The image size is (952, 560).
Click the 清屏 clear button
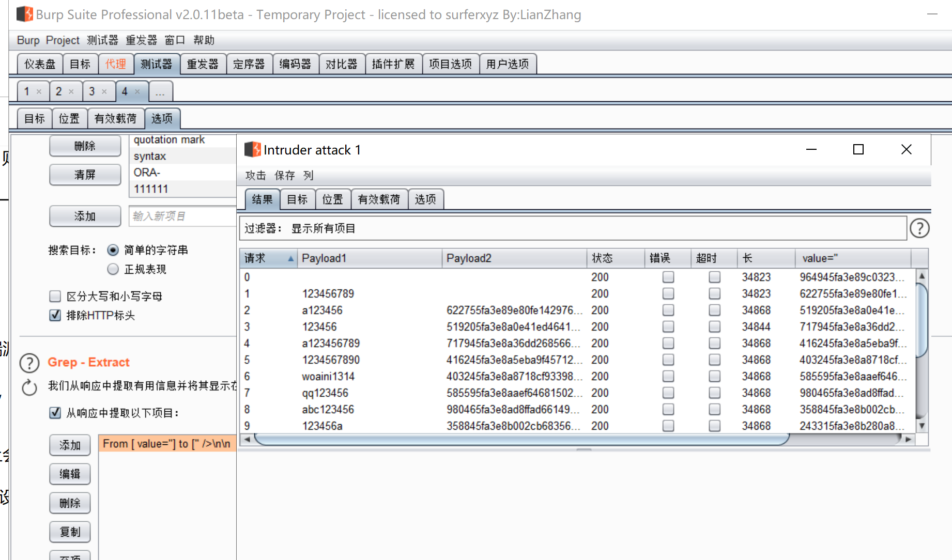(x=85, y=175)
